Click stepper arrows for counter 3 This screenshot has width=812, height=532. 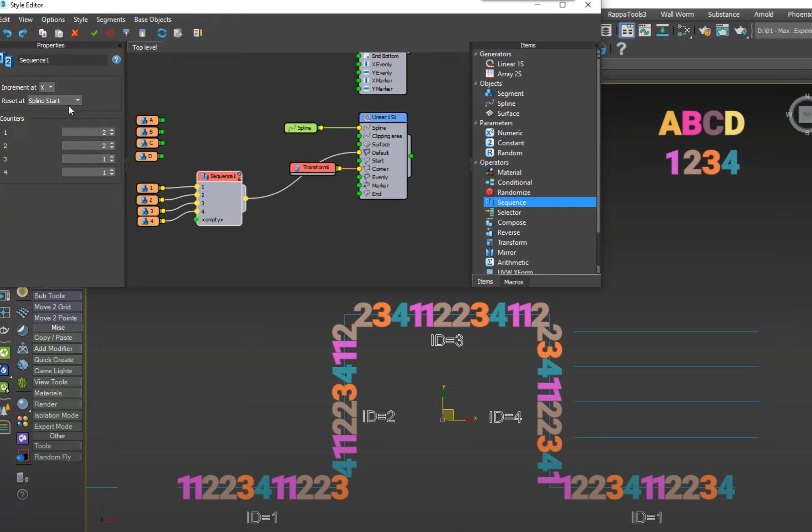pos(112,159)
